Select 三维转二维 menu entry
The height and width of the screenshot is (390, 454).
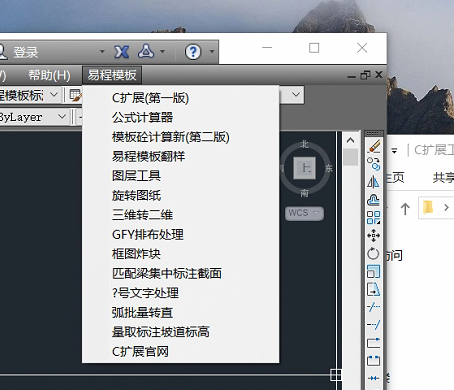(x=180, y=215)
